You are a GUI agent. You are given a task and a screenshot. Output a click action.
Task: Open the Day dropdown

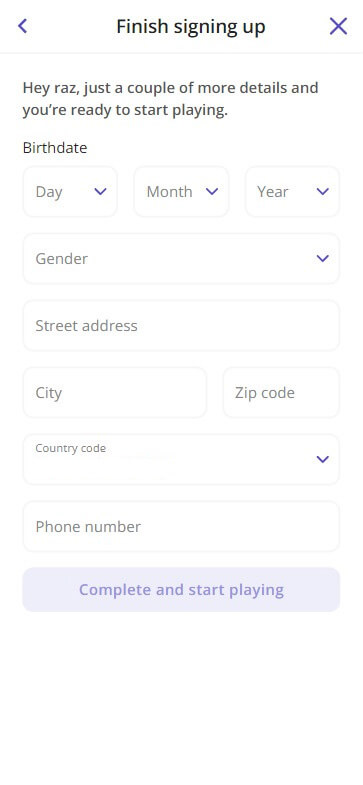point(70,192)
